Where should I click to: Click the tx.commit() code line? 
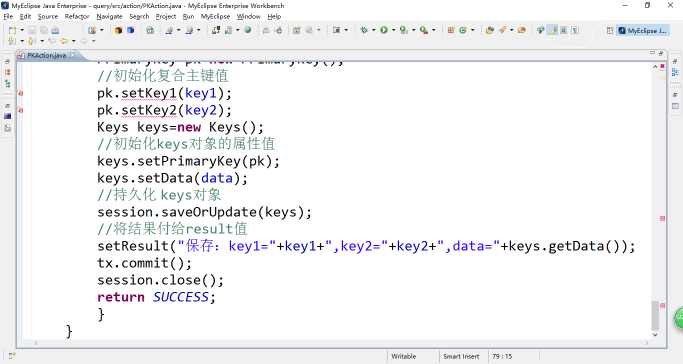(x=144, y=263)
